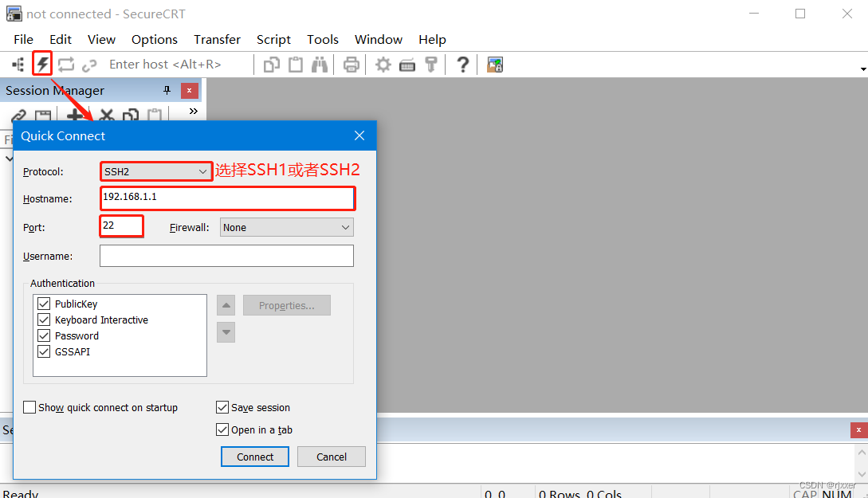Click the Hostname field with 192.168.1.1
The height and width of the screenshot is (498, 868).
tap(227, 198)
